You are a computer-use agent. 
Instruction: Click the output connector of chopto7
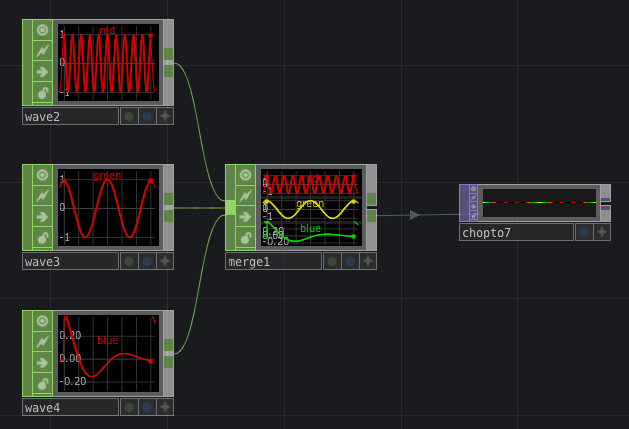tap(605, 203)
